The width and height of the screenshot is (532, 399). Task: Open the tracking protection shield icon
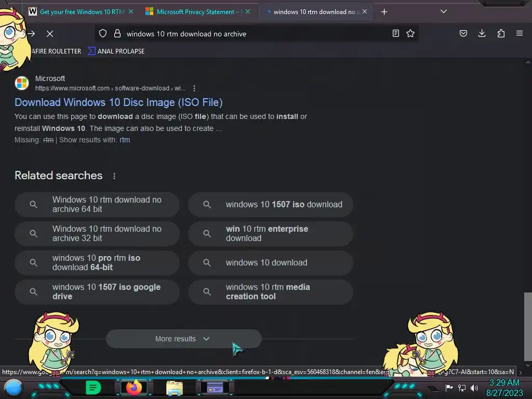coord(103,34)
